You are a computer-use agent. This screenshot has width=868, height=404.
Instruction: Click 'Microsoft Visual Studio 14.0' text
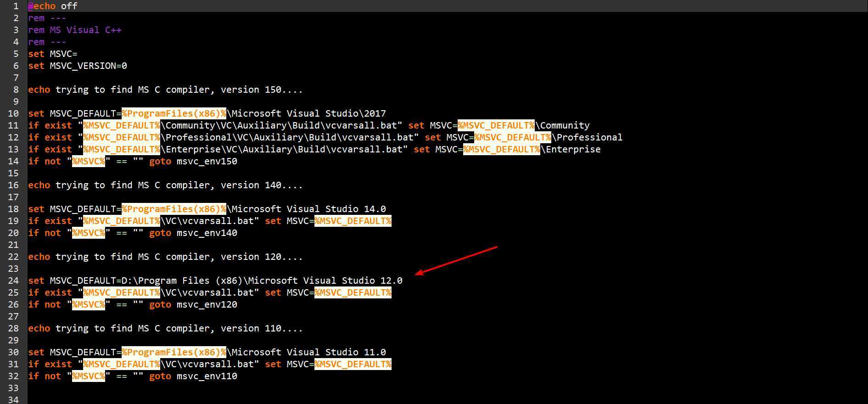pyautogui.click(x=309, y=209)
